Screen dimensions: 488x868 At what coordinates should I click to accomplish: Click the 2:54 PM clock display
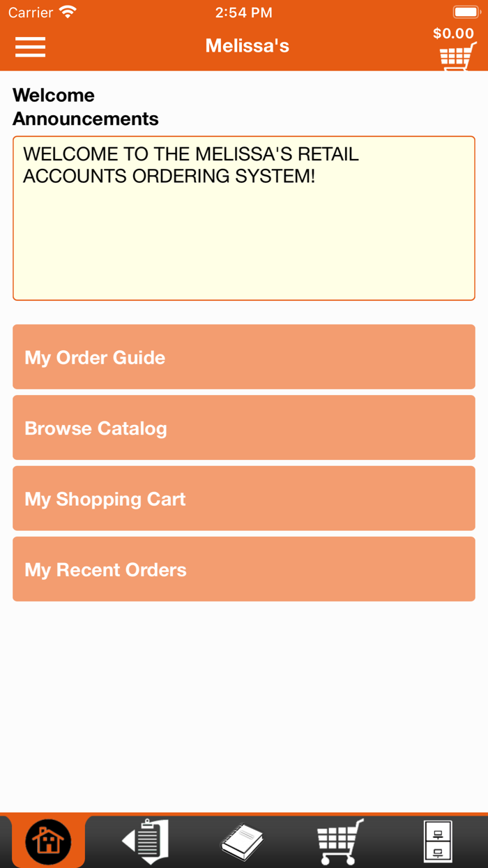[243, 11]
